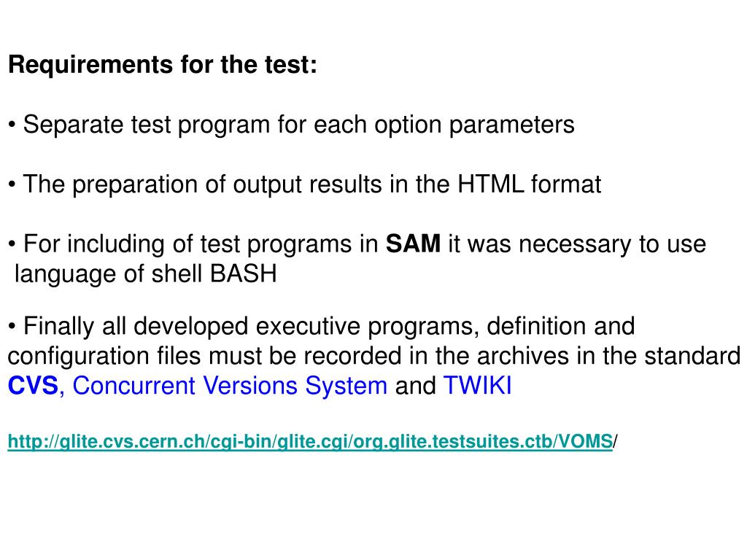
Task: Click the blue TWIKI text
Action: point(477,385)
